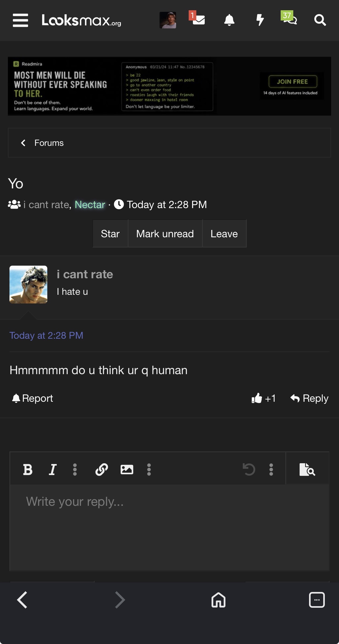Screen dimensions: 339x644
Task: Open the Nectar participant profile link
Action: [90, 204]
